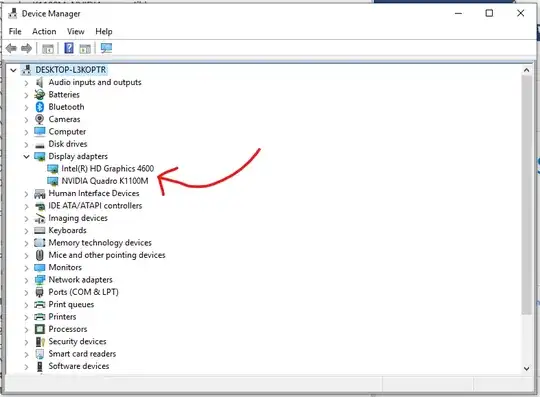Click the Smart card readers icon
The width and height of the screenshot is (540, 397).
coord(40,354)
